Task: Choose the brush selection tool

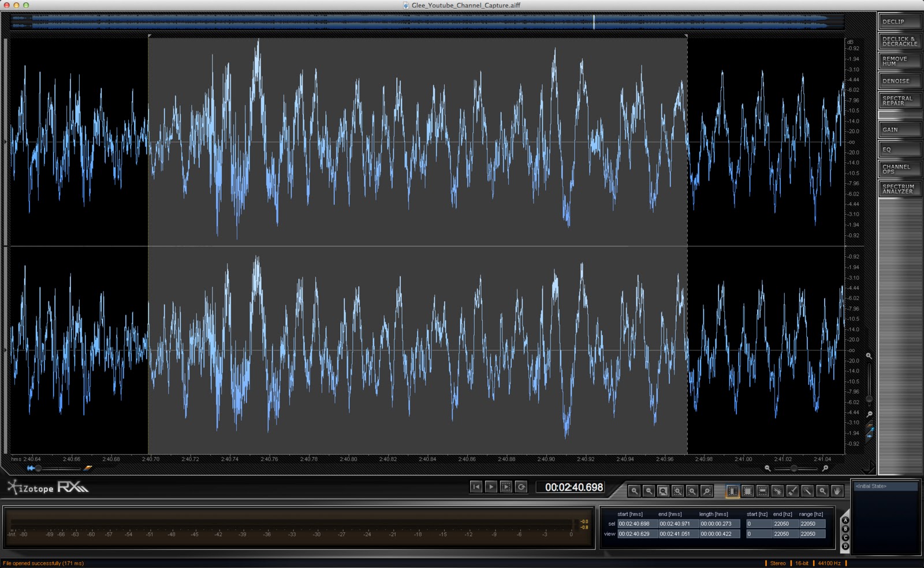Action: (x=792, y=491)
